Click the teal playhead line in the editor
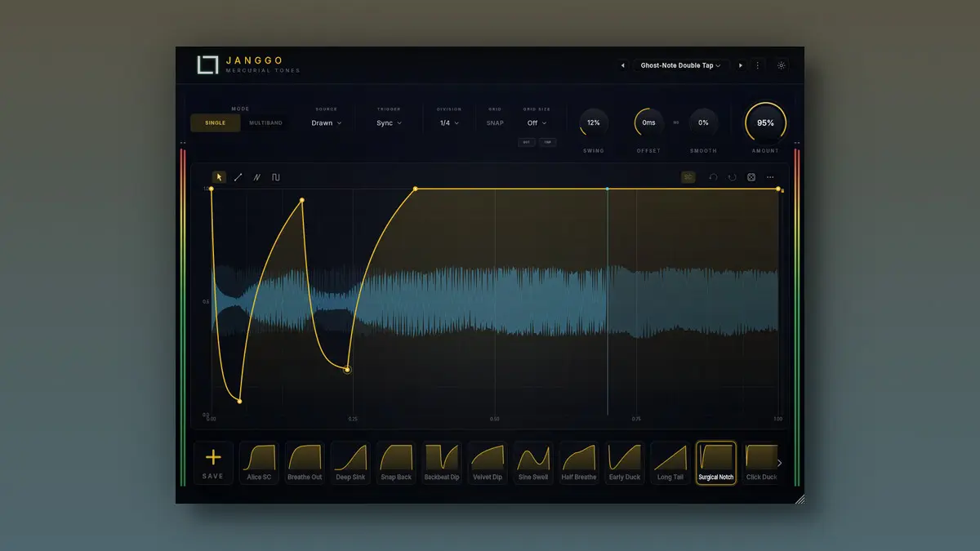This screenshot has height=551, width=980. pos(608,302)
